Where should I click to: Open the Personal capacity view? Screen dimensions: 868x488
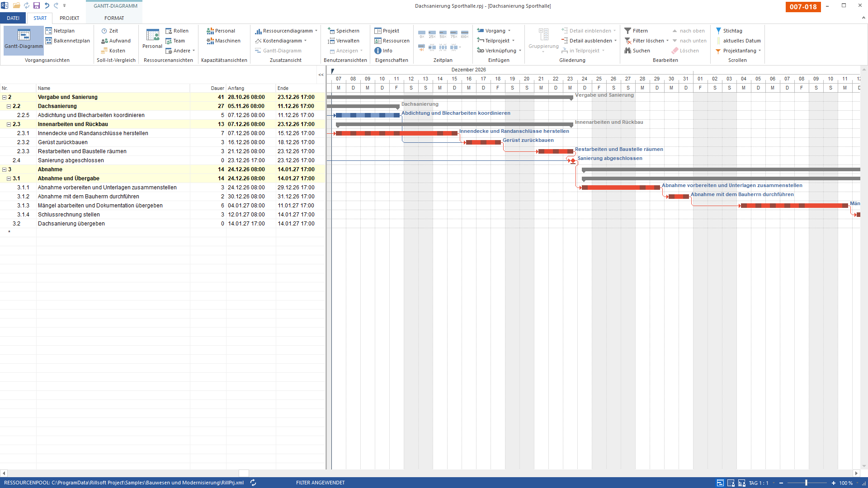pos(221,31)
